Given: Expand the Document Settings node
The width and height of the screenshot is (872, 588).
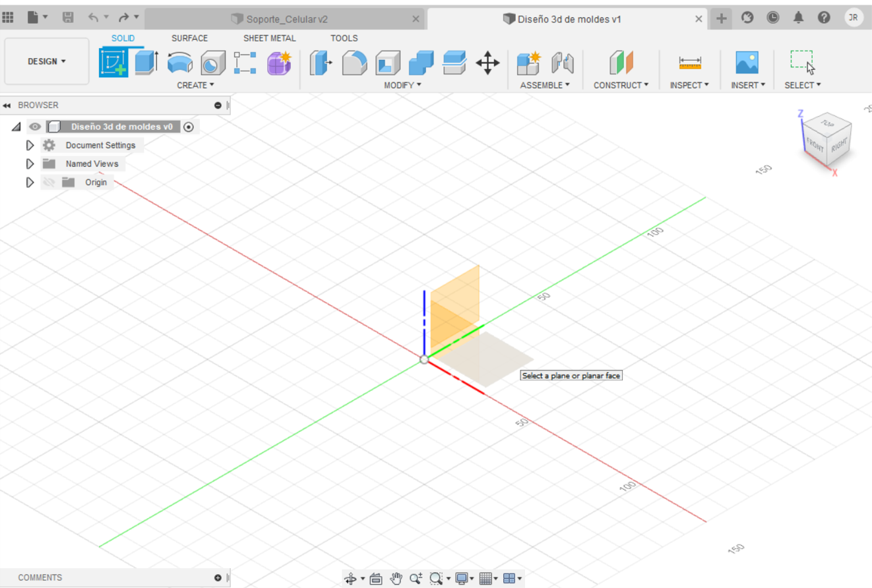Looking at the screenshot, I should (30, 145).
